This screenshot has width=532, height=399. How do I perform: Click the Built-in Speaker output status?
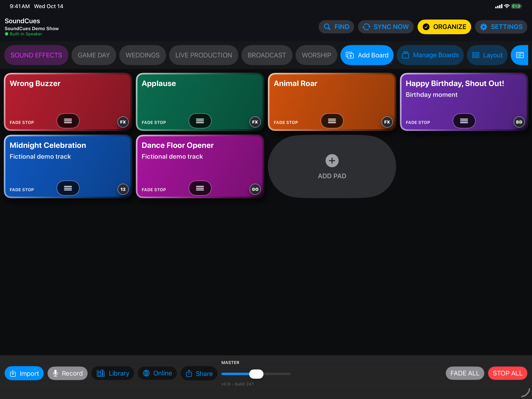(24, 34)
